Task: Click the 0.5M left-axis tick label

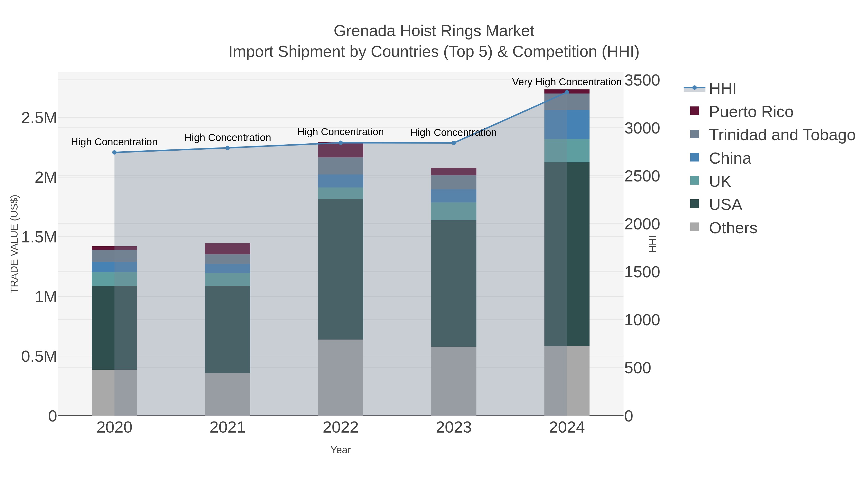Action: coord(39,356)
